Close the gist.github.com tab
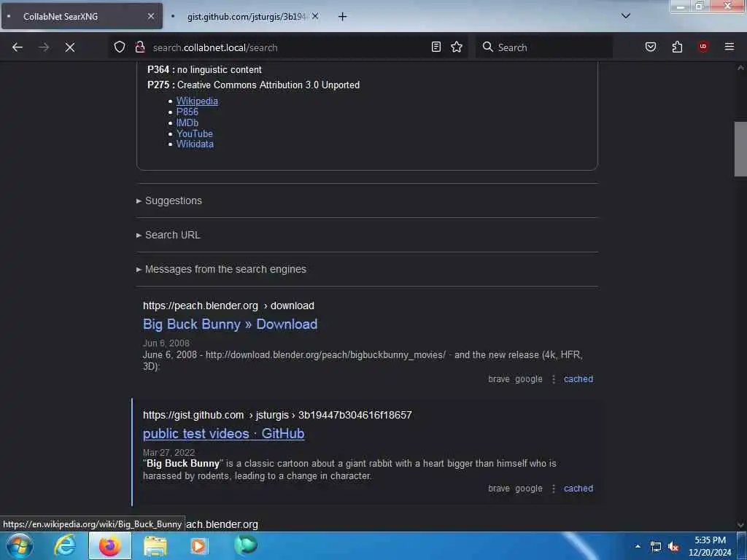This screenshot has height=560, width=747. coord(315,16)
